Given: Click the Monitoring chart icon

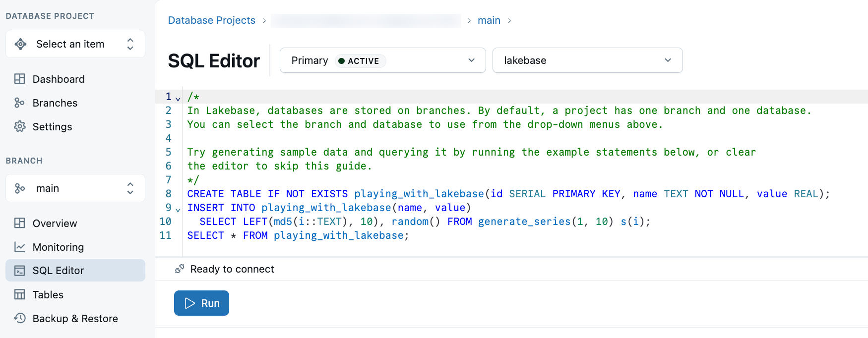Looking at the screenshot, I should pos(20,247).
